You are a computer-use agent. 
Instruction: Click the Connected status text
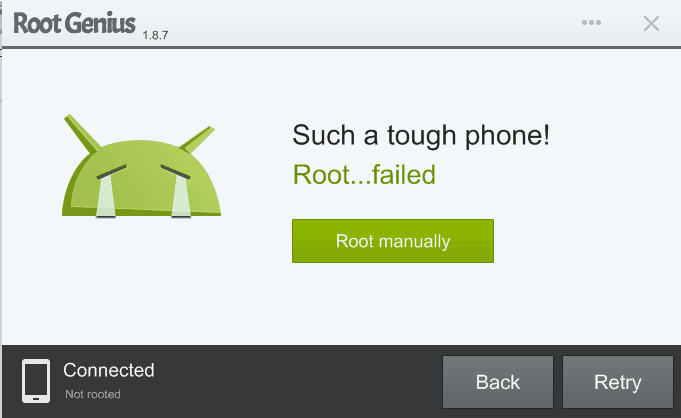pos(109,370)
